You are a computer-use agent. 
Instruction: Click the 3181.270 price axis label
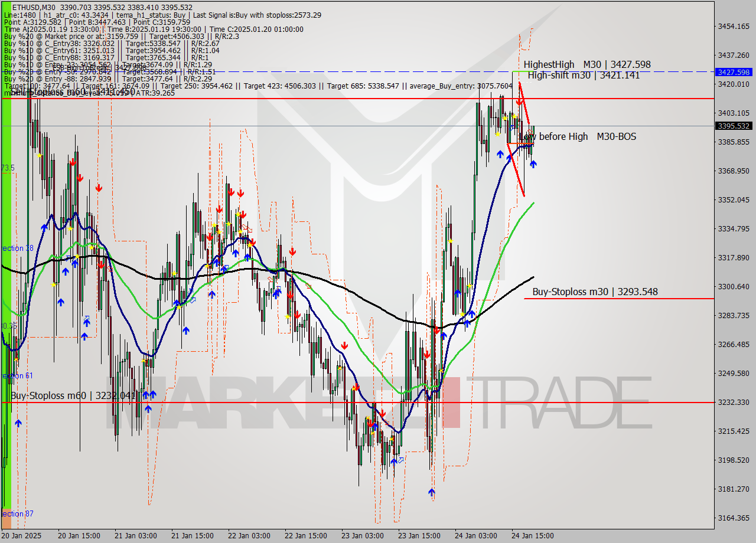point(733,489)
